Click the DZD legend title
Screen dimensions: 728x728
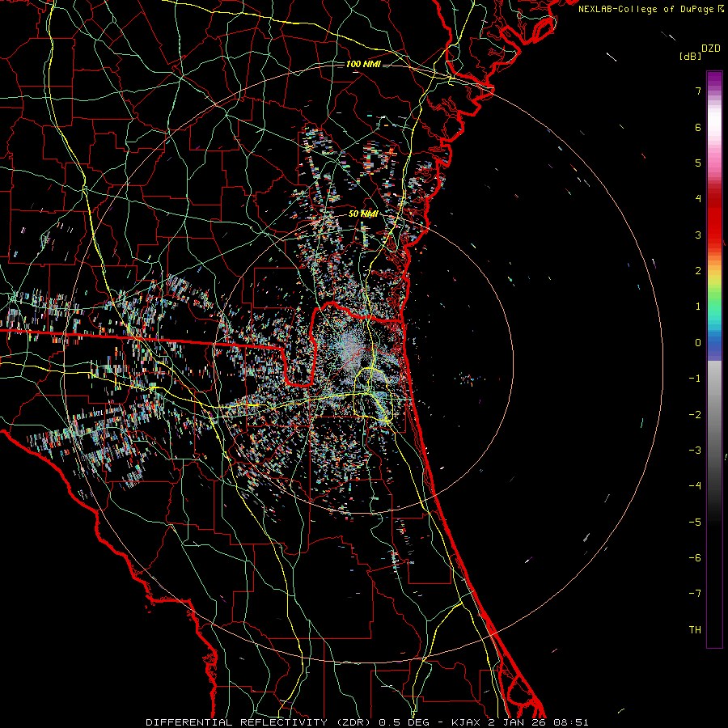(x=711, y=49)
